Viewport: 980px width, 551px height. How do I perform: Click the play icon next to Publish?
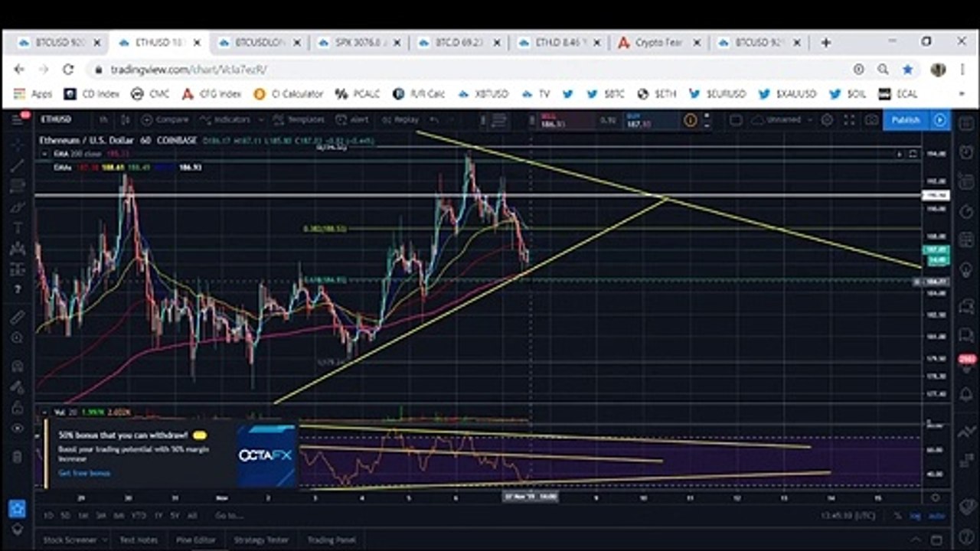[939, 119]
